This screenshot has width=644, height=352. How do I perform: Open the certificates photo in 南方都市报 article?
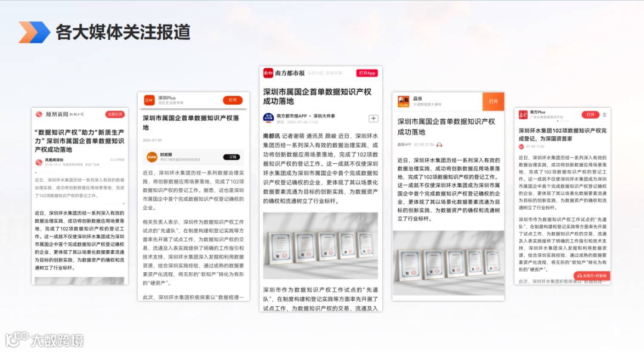pyautogui.click(x=320, y=245)
